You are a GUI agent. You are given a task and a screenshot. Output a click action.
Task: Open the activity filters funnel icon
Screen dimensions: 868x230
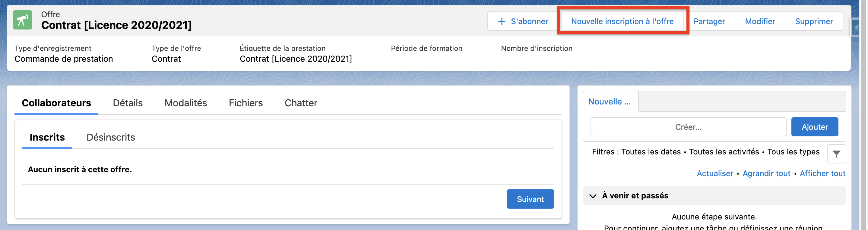pyautogui.click(x=837, y=154)
